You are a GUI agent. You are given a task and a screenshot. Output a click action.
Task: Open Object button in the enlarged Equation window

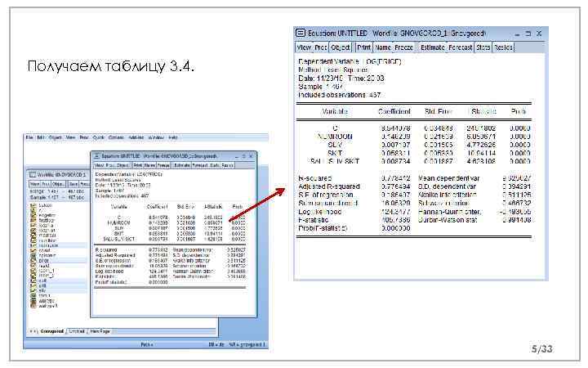pos(341,47)
